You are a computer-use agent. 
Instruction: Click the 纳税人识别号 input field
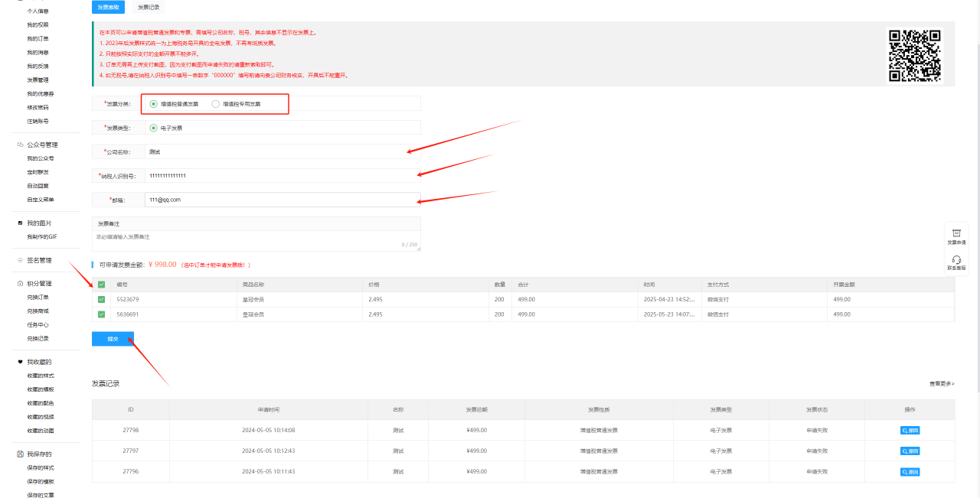click(x=282, y=176)
